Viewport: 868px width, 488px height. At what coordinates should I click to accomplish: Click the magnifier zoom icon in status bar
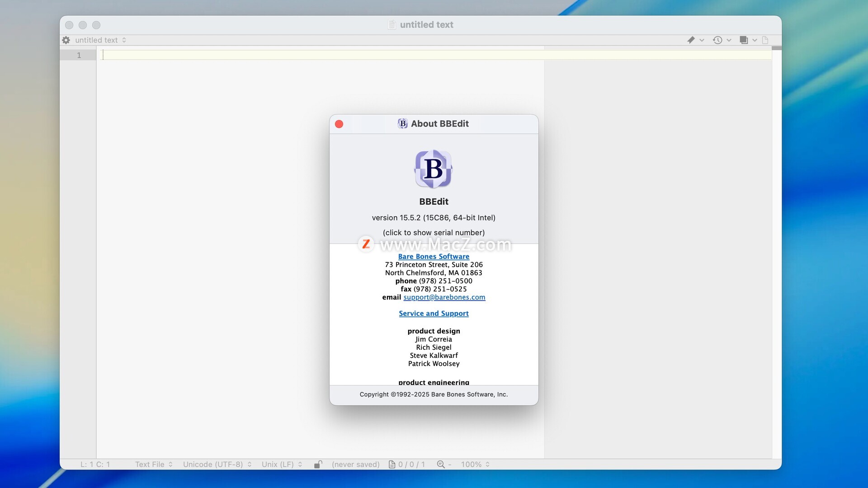click(441, 464)
